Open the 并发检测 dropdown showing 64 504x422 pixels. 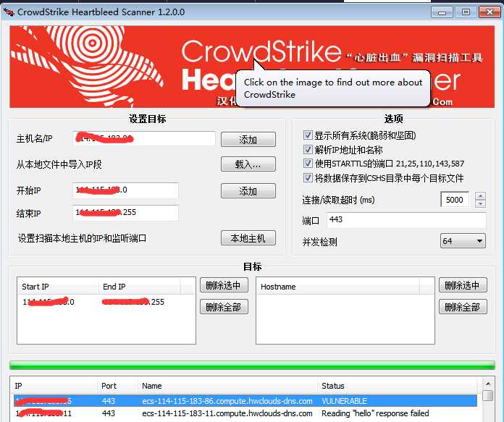[x=463, y=241]
